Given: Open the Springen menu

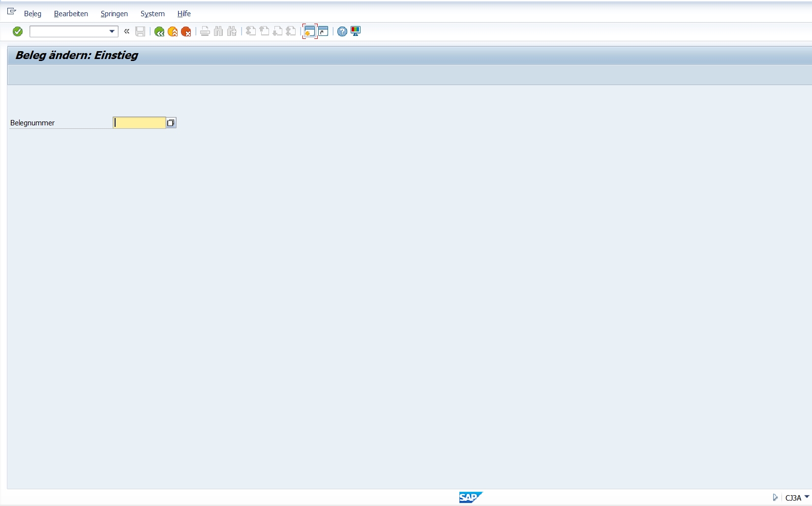Looking at the screenshot, I should pyautogui.click(x=114, y=14).
